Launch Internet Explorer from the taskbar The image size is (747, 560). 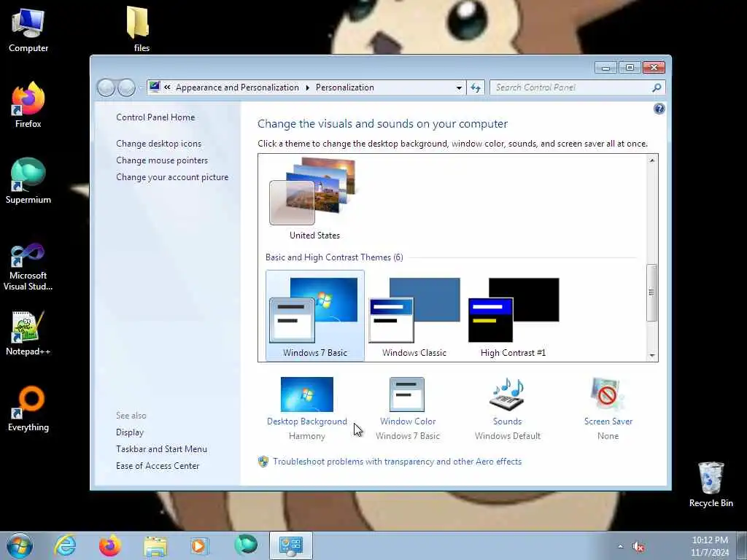[x=65, y=545]
